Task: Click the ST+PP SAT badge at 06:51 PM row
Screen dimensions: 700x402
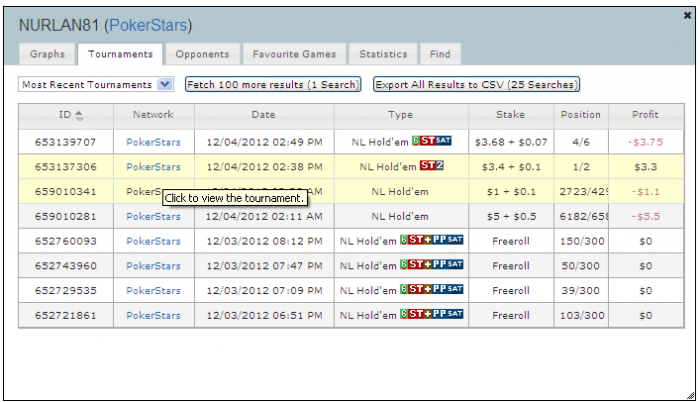Action: 431,314
